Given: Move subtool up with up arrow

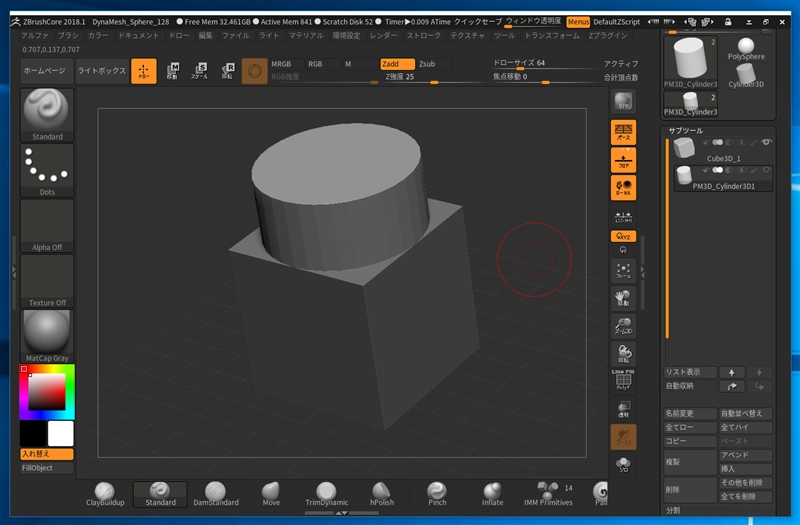Looking at the screenshot, I should coord(732,372).
